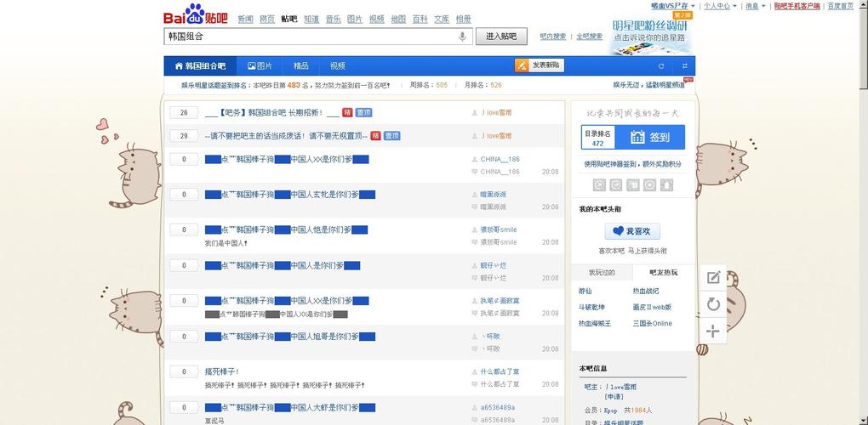This screenshot has height=425, width=868.
Task: Open the 热血战纪 game link
Action: [646, 291]
